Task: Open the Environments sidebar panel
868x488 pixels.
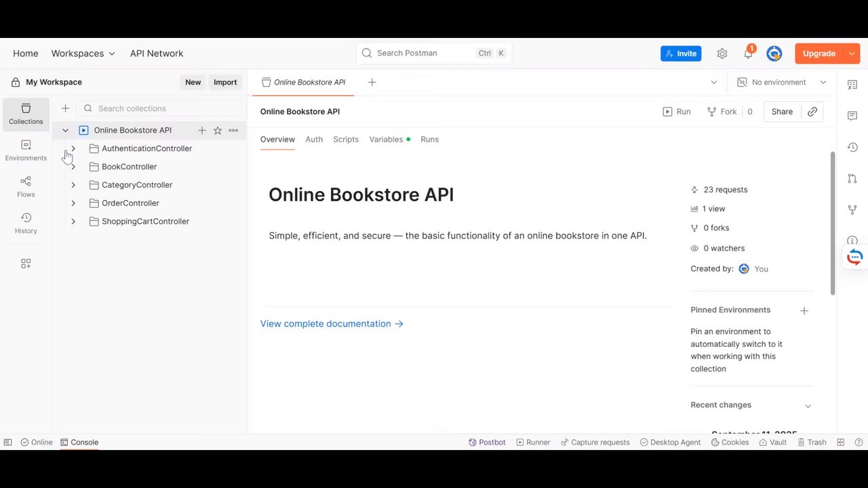Action: pos(26,150)
